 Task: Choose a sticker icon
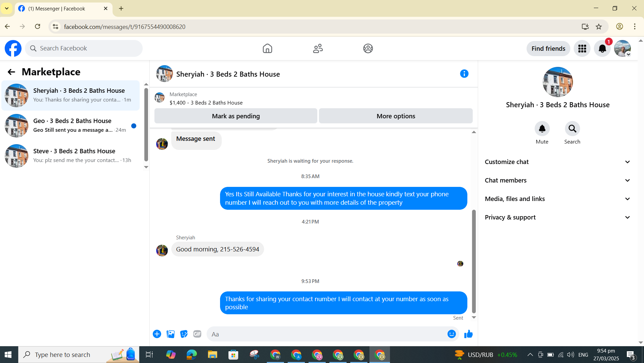pyautogui.click(x=184, y=334)
